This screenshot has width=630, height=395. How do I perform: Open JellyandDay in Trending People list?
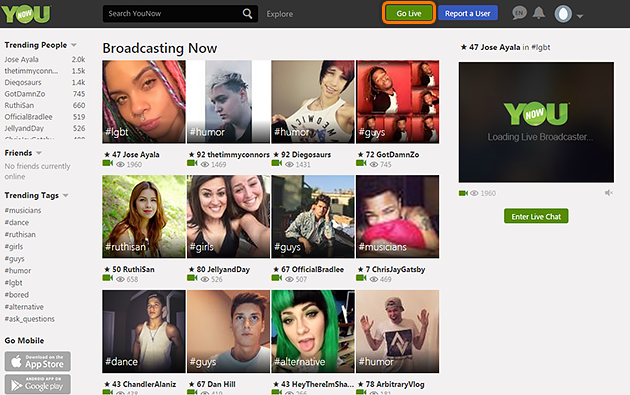[24, 128]
